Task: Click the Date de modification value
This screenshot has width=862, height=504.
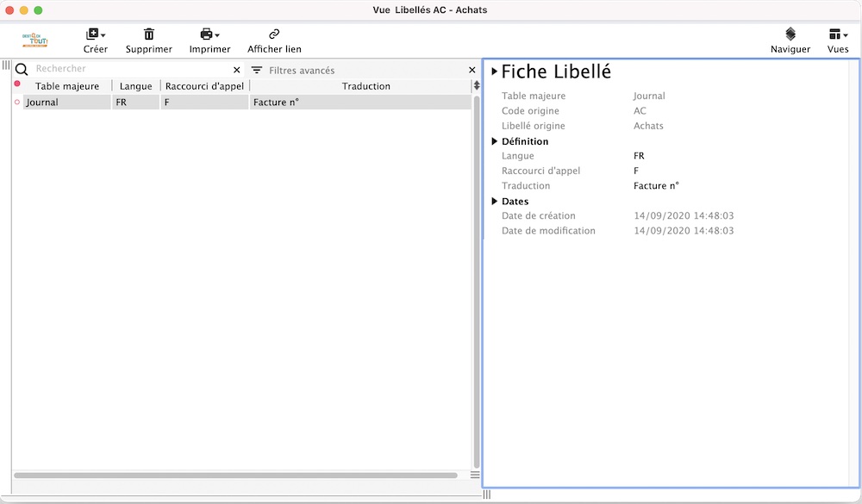Action: pyautogui.click(x=684, y=231)
